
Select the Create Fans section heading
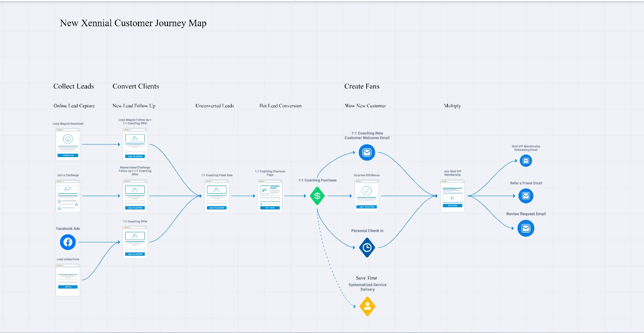pos(362,86)
